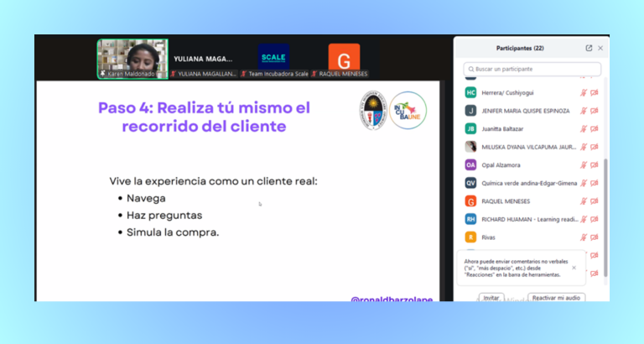Dismiss the non-verbal comments tooltip

point(574,268)
